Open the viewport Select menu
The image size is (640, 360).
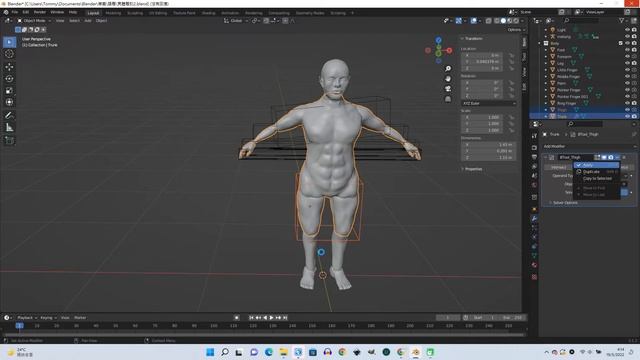74,20
